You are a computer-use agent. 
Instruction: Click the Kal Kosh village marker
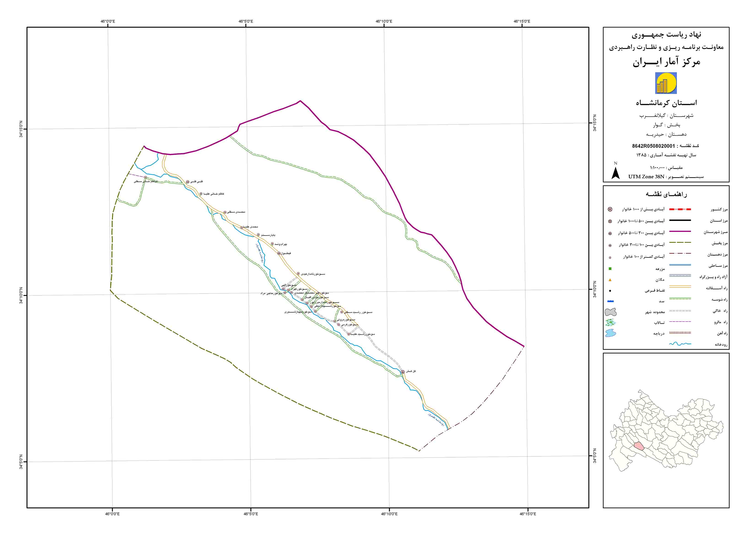(x=402, y=372)
